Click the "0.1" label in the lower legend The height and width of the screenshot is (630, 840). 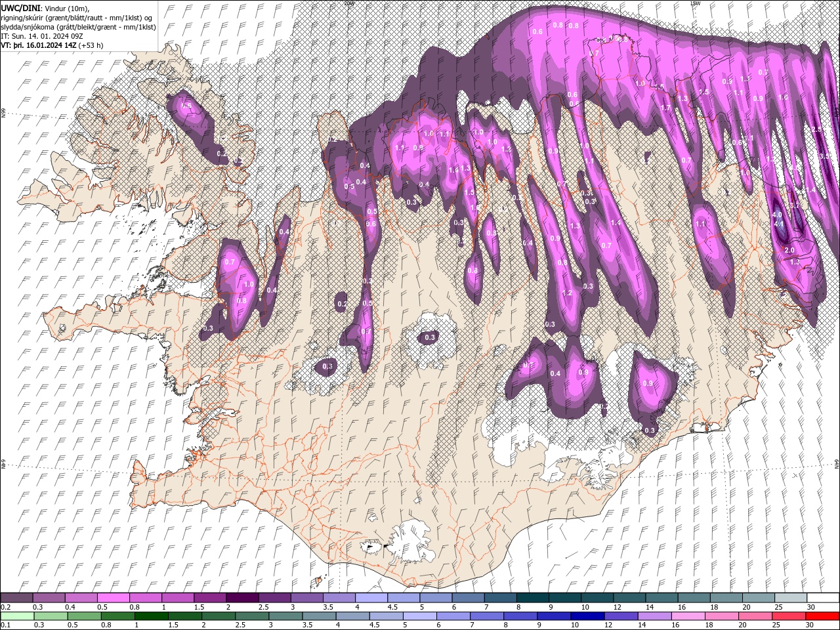pyautogui.click(x=5, y=625)
